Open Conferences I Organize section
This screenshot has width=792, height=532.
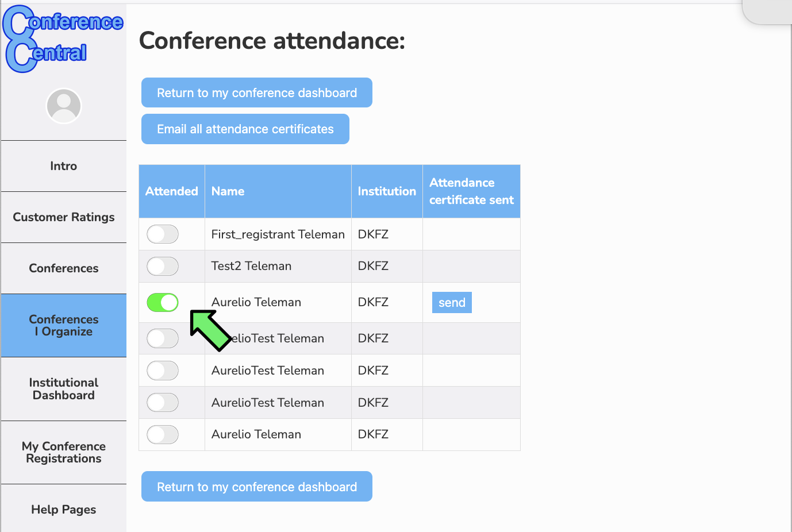64,326
